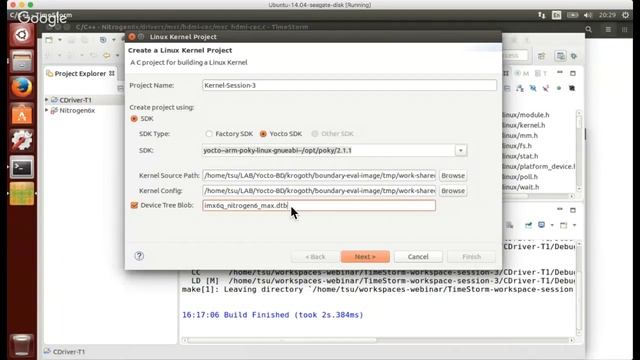The width and height of the screenshot is (640, 360).
Task: Click the Build Finished console message
Action: (272, 315)
